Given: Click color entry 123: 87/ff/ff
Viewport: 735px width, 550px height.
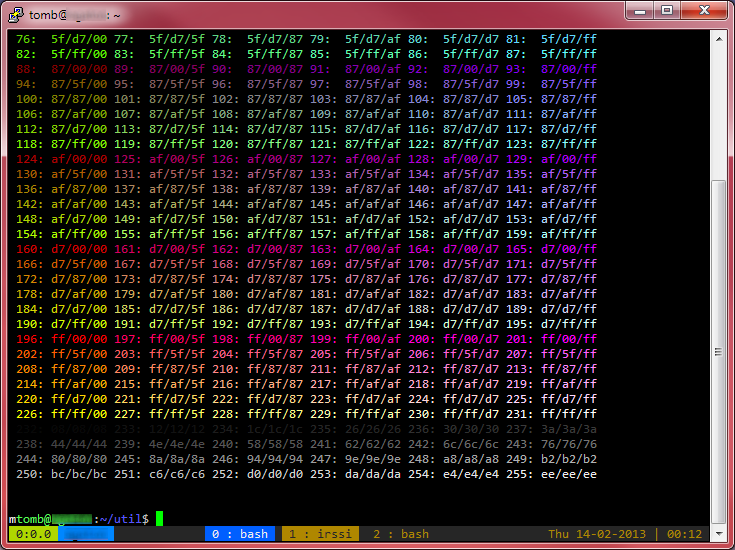Looking at the screenshot, I should point(551,144).
